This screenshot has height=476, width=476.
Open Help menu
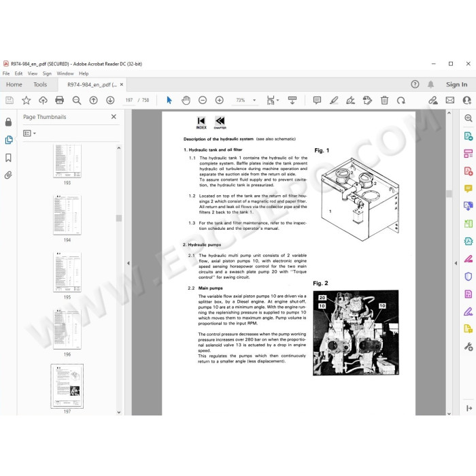click(84, 73)
